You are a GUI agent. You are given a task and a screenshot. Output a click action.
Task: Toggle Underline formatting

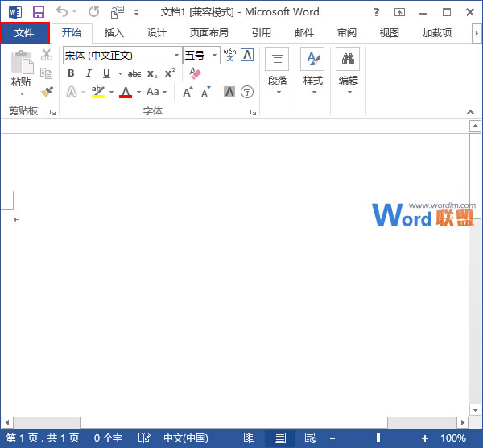pos(106,73)
